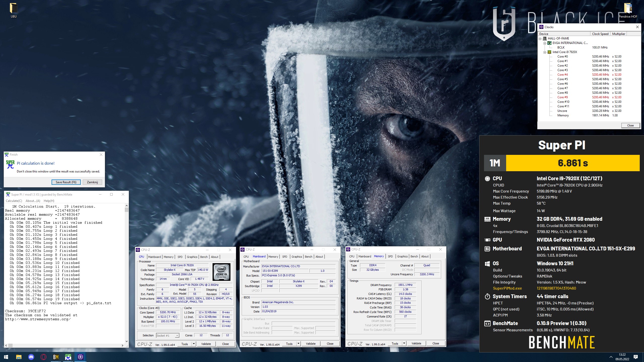Image resolution: width=644 pixels, height=362 pixels.
Task: Open Tools dropdown arrow in Memory CPU-Z window
Action: pos(404,343)
